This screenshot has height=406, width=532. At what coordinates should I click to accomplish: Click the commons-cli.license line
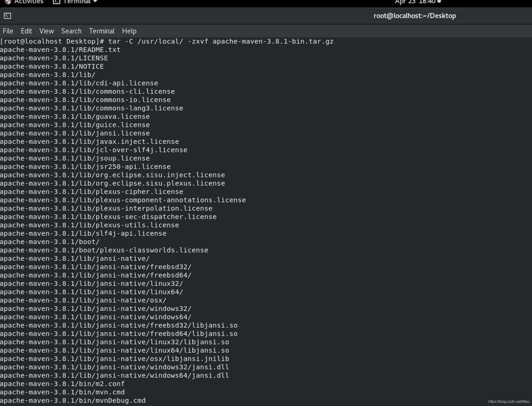point(87,91)
